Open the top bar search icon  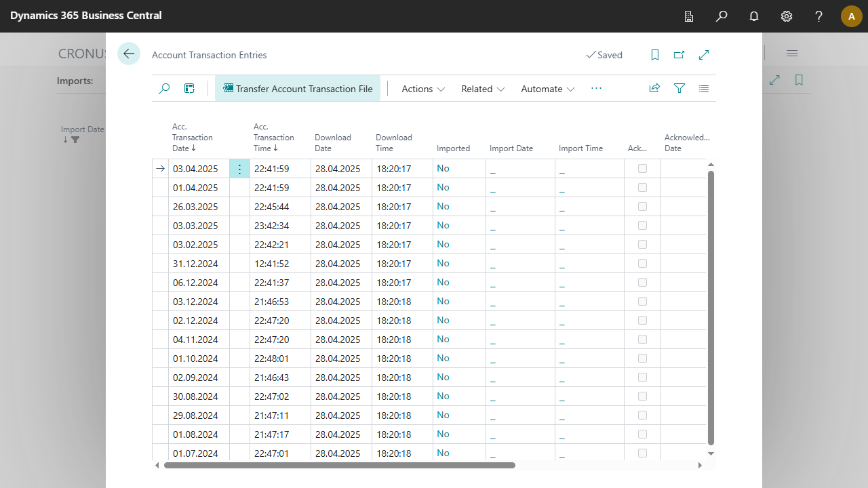pos(722,16)
